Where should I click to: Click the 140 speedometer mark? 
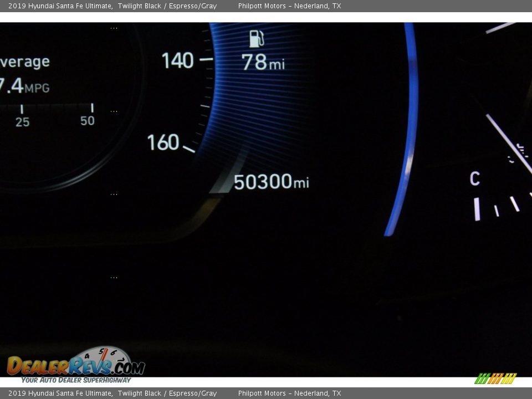(177, 60)
